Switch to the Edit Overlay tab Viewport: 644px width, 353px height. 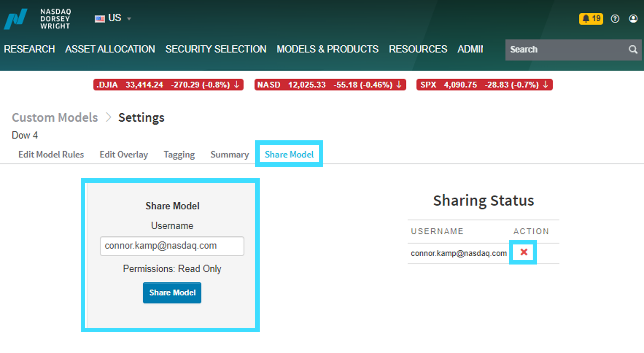pyautogui.click(x=124, y=154)
